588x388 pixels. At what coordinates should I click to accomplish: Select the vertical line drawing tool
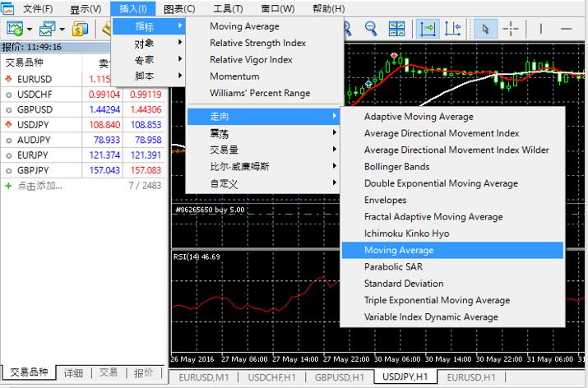click(x=539, y=29)
